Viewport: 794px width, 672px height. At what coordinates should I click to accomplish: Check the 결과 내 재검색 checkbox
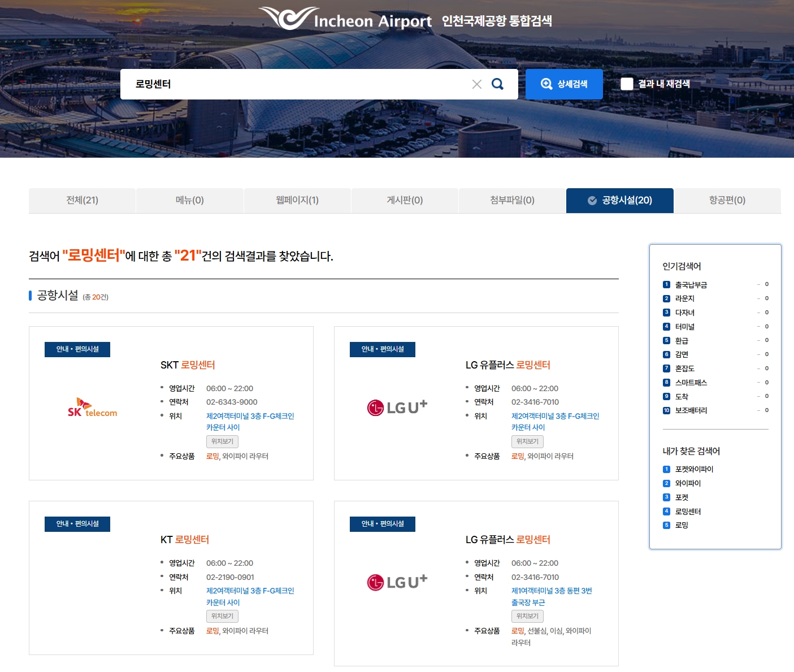pos(627,84)
